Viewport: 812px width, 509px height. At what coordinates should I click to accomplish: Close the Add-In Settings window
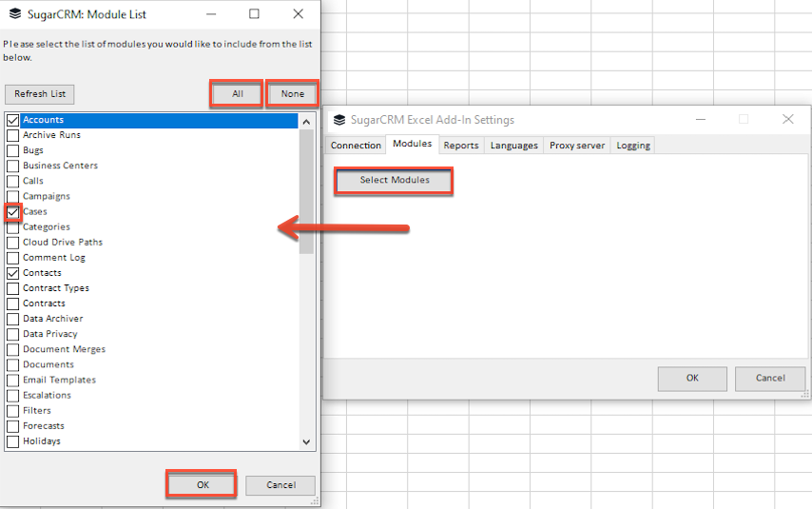coord(787,119)
